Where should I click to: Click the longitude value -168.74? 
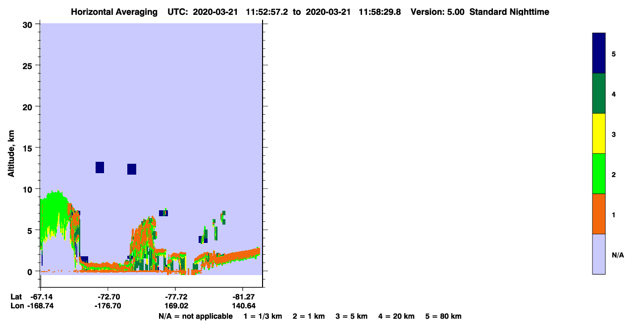pos(41,306)
